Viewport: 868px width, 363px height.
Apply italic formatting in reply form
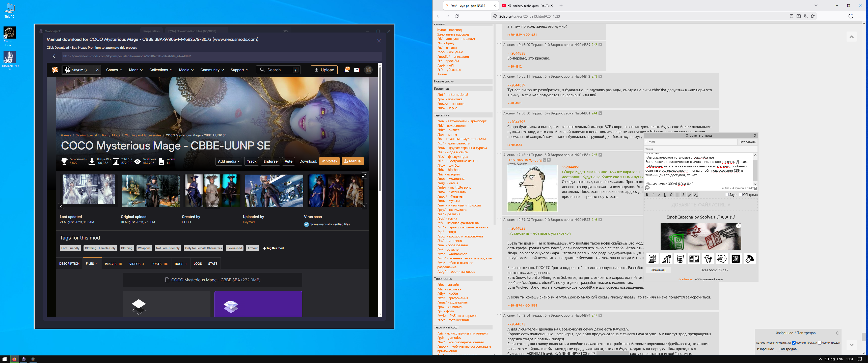653,195
